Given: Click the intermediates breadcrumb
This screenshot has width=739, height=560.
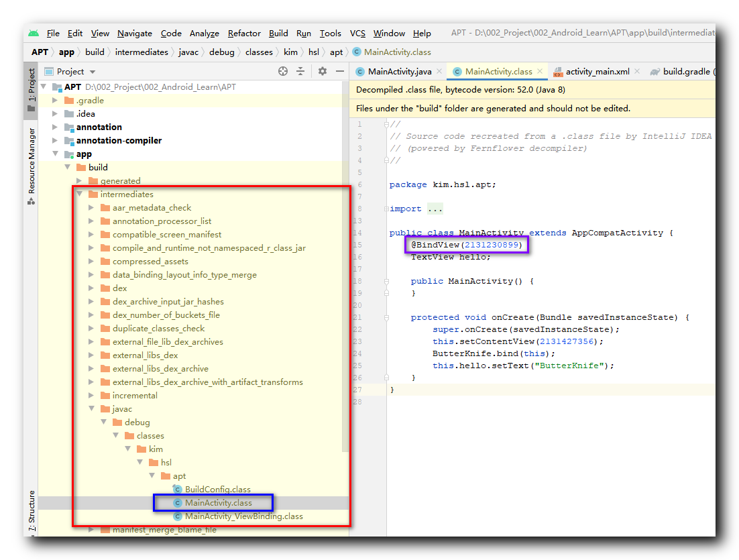Looking at the screenshot, I should coord(141,52).
